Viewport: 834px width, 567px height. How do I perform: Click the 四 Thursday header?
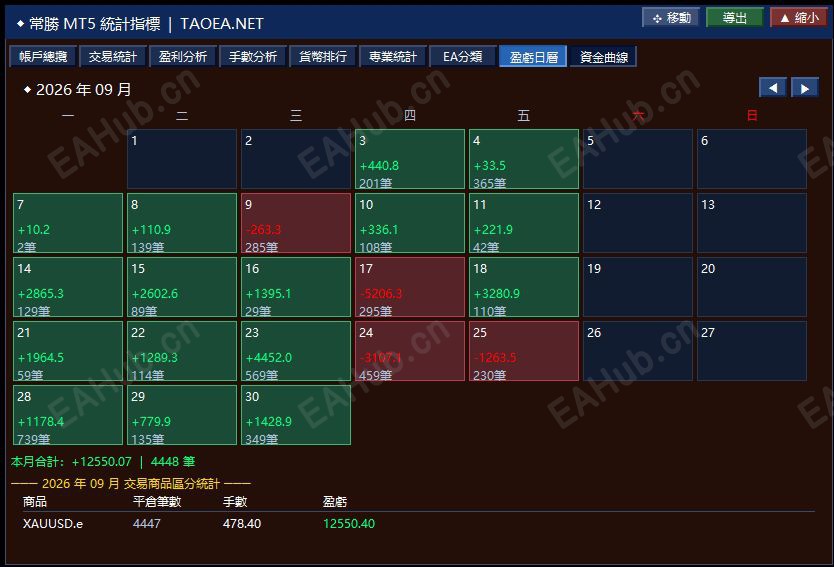point(410,115)
